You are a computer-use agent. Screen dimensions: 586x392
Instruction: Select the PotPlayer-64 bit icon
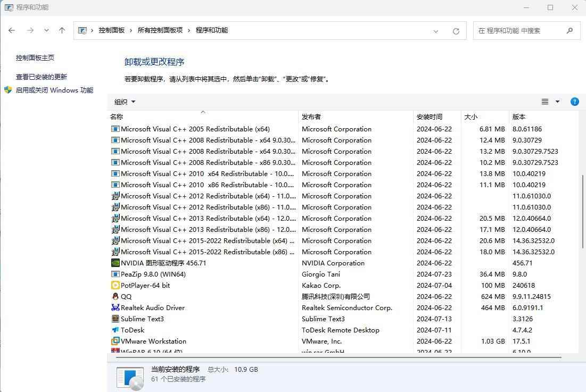pos(115,285)
